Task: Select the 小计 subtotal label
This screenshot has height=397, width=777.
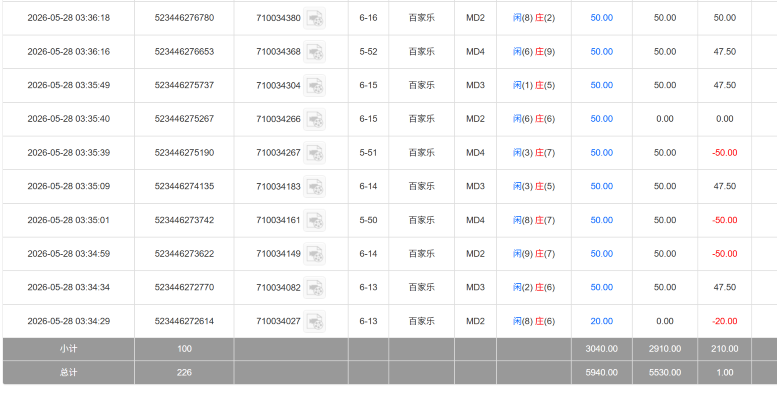Action: 68,349
